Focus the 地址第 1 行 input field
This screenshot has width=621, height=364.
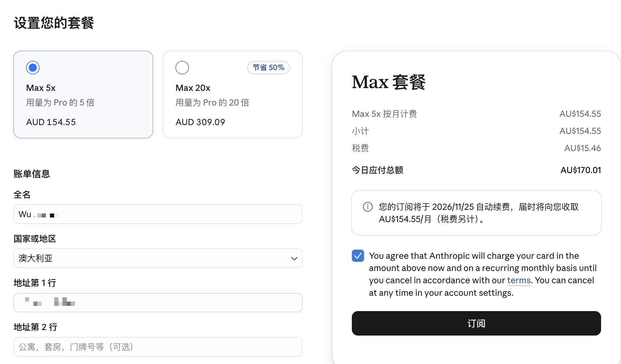(x=158, y=303)
